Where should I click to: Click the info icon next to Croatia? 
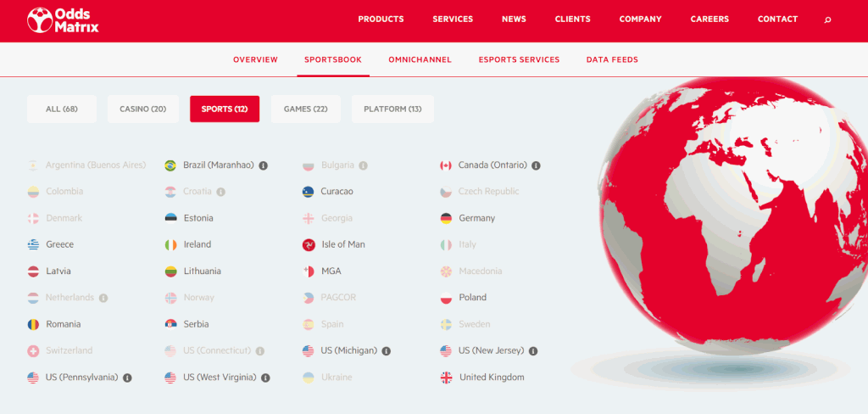coord(221,192)
